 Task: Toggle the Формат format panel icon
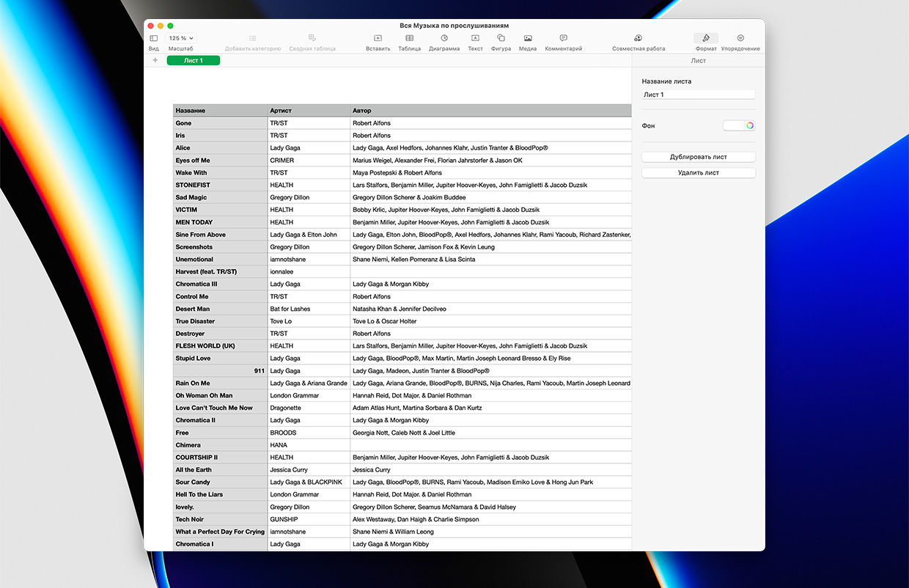(x=706, y=38)
